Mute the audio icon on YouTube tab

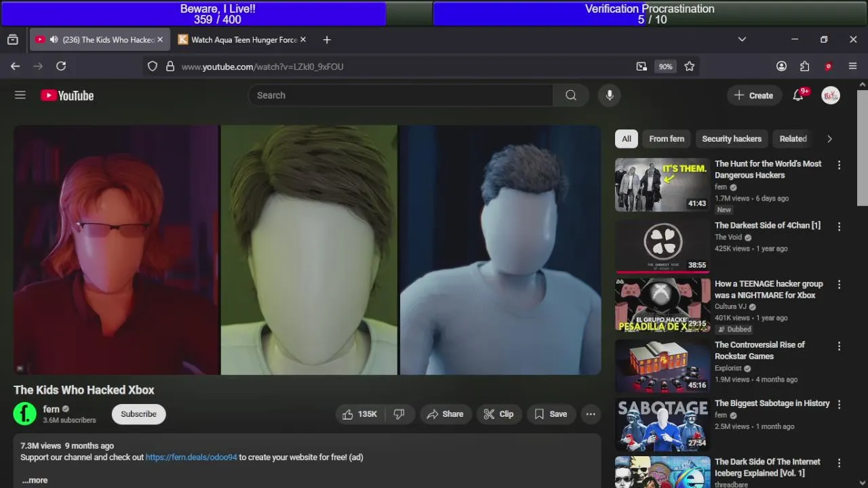[54, 40]
